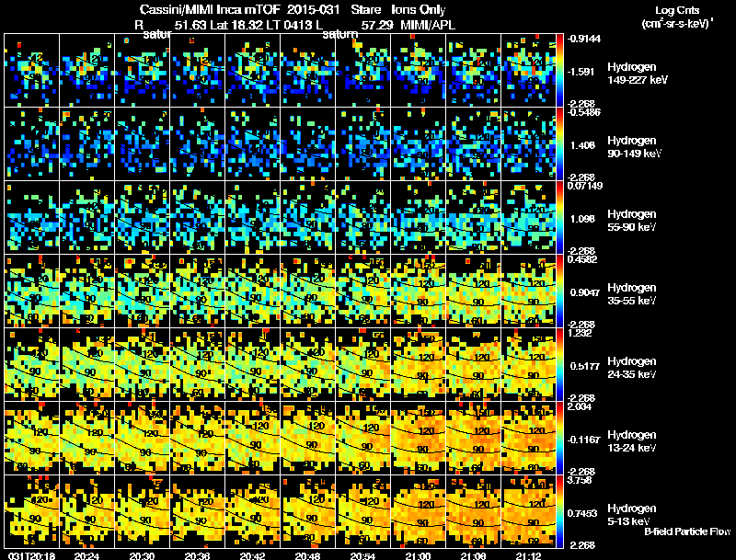Open the 13-24 keV image panel at 21:00
The width and height of the screenshot is (736, 560).
419,439
